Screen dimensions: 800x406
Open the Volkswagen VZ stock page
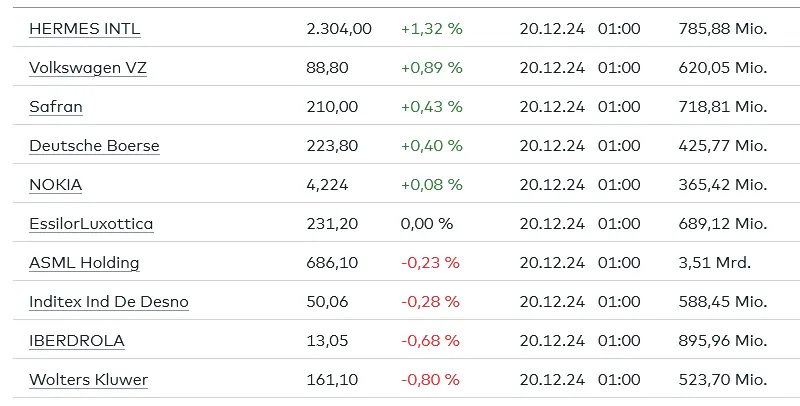click(88, 68)
